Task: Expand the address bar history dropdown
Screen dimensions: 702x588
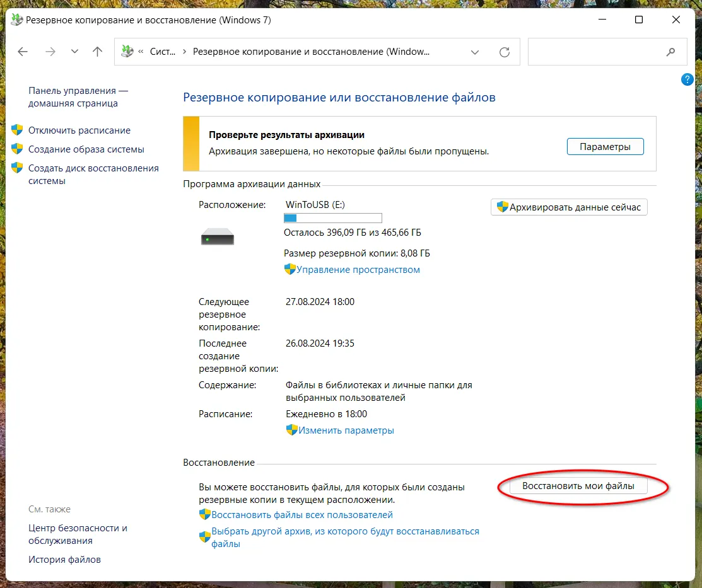Action: pyautogui.click(x=475, y=52)
